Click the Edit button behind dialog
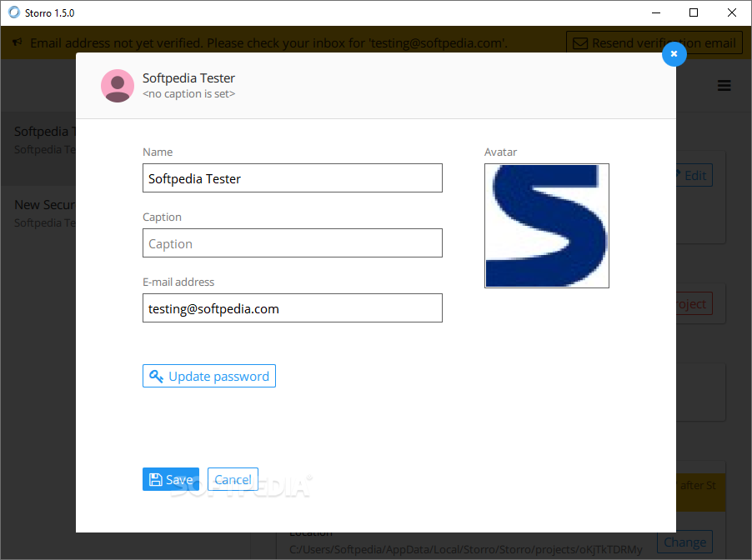Screen dimensions: 752x560 click(694, 176)
